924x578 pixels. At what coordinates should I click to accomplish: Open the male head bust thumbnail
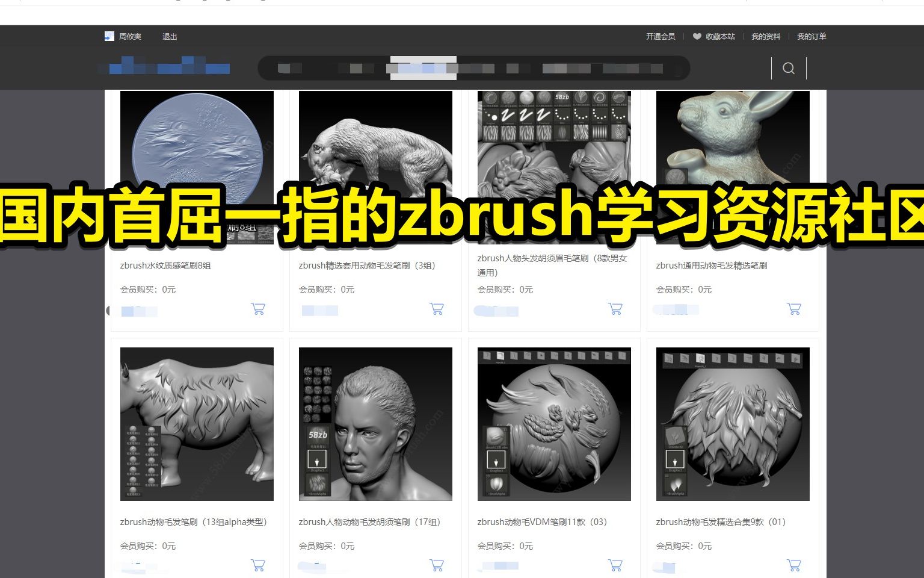click(375, 424)
